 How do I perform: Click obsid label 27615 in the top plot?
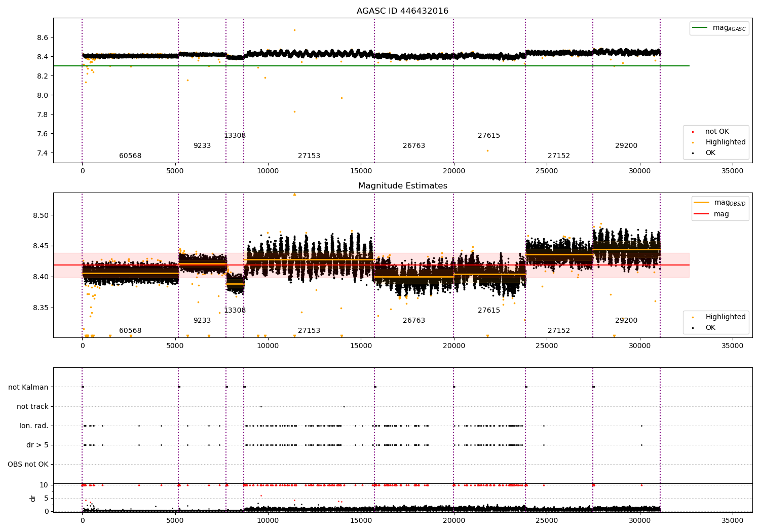point(489,136)
